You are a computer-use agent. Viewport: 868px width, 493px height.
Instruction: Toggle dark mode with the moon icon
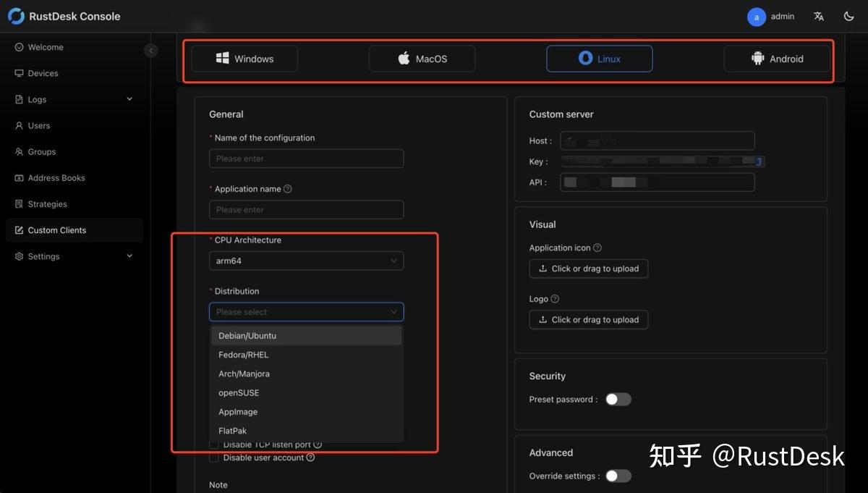point(848,15)
